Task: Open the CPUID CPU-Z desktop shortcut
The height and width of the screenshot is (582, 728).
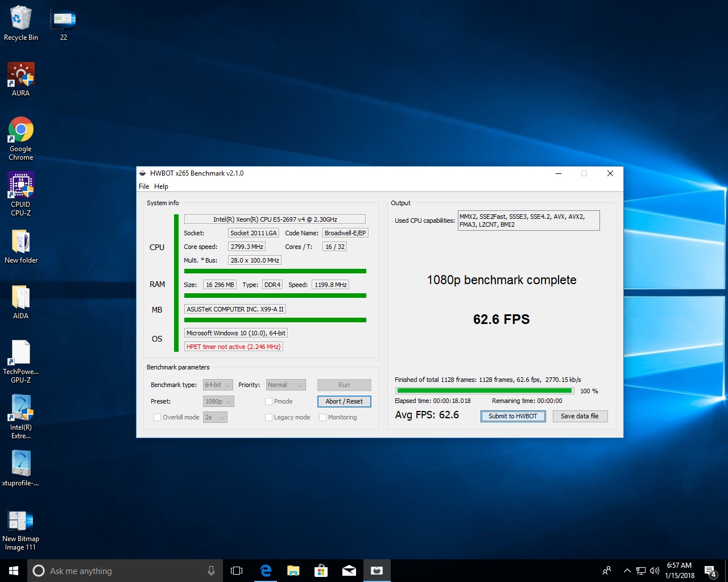Action: click(x=21, y=194)
